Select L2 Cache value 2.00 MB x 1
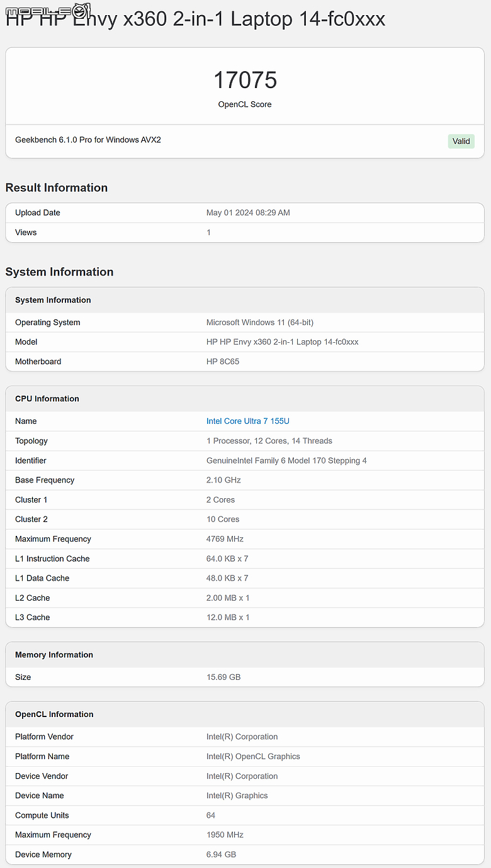This screenshot has width=491, height=868. (x=228, y=598)
